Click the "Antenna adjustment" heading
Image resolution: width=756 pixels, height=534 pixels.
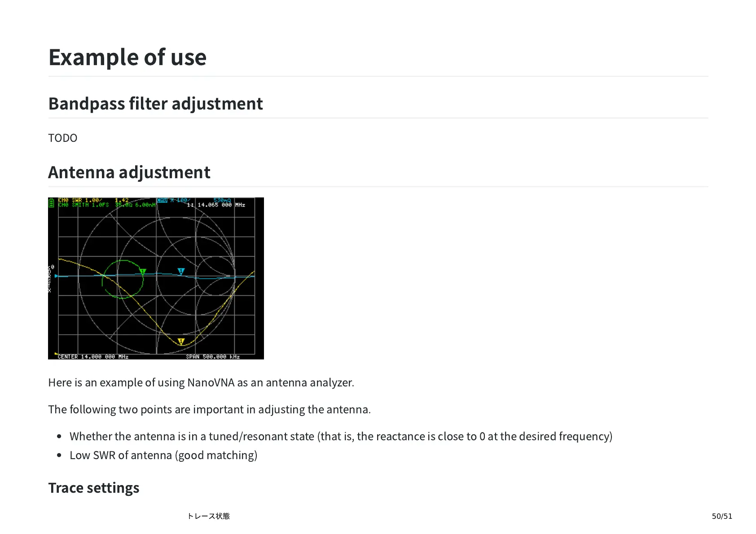point(129,172)
